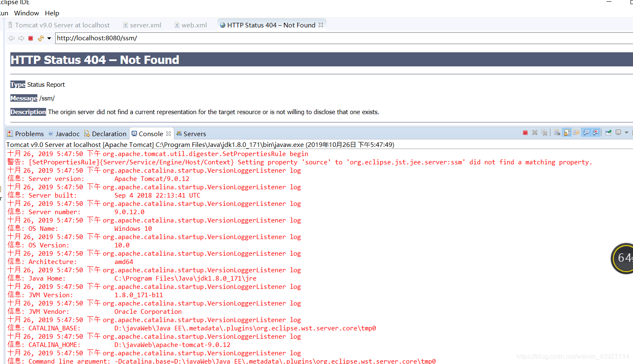This screenshot has width=633, height=364.
Task: Click the Oracle Corporation vendor text
Action: [148, 312]
